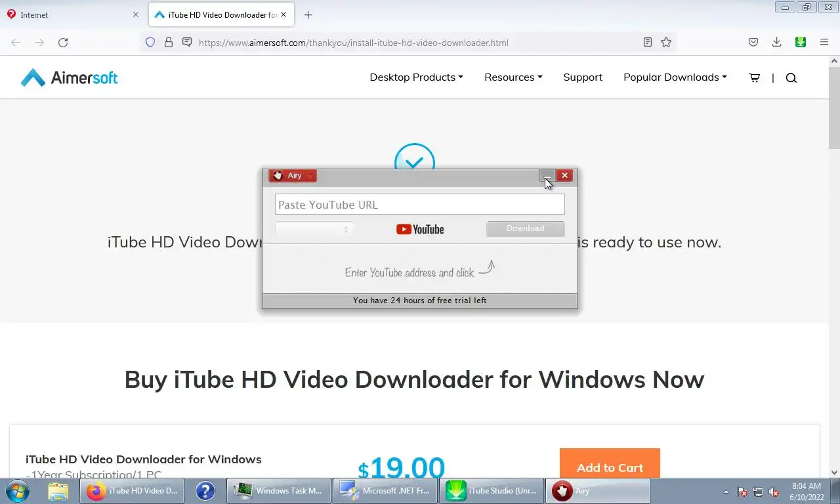840x504 pixels.
Task: Minimize the Airy window
Action: point(547,175)
